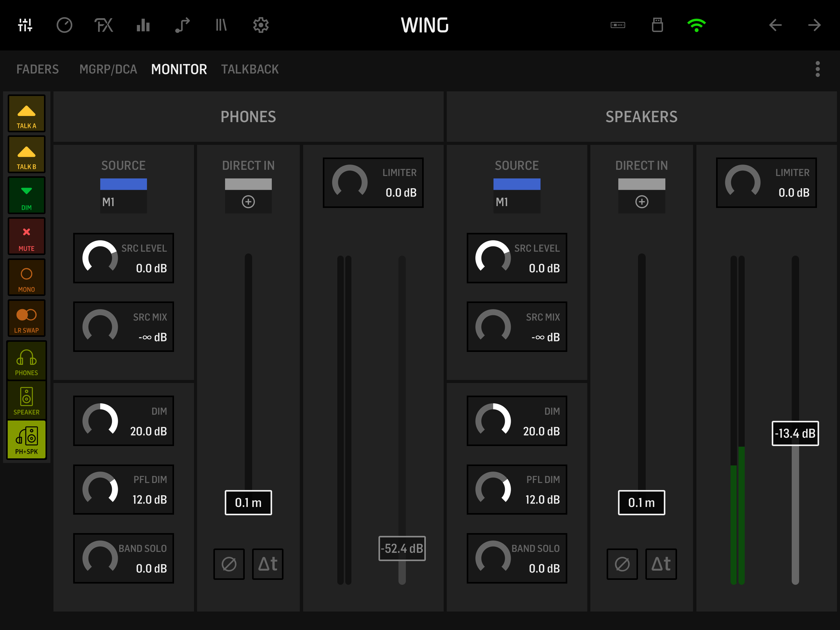The width and height of the screenshot is (840, 630).
Task: Select the Phones SRC LEVEL knob
Action: (123, 258)
